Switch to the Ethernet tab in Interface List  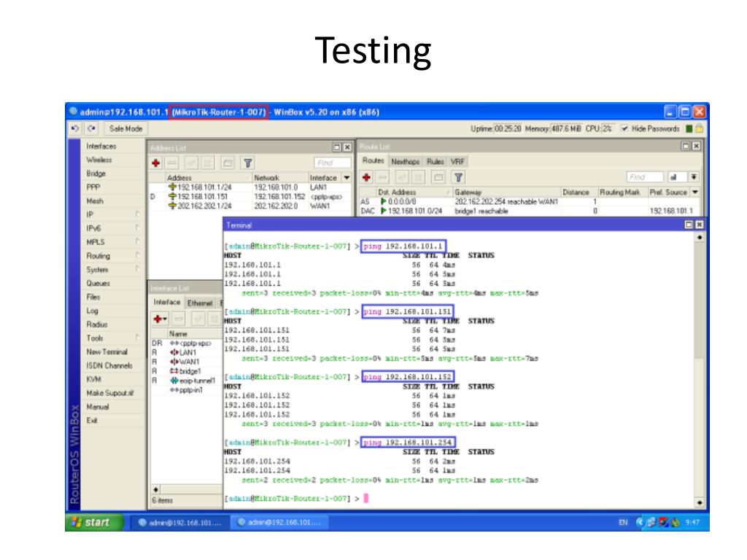pyautogui.click(x=200, y=303)
